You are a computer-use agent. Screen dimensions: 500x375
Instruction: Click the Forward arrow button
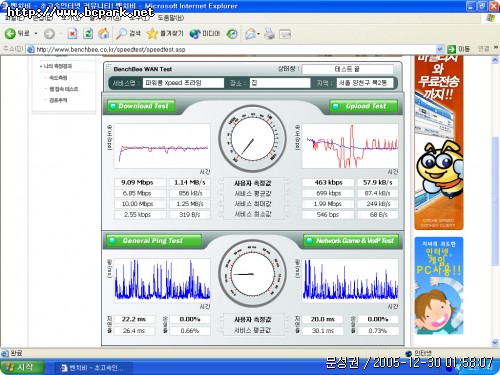[49, 34]
